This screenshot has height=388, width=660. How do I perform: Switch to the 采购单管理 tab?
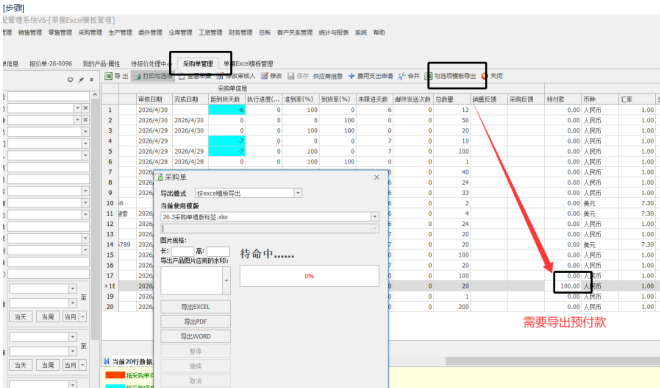pyautogui.click(x=198, y=64)
